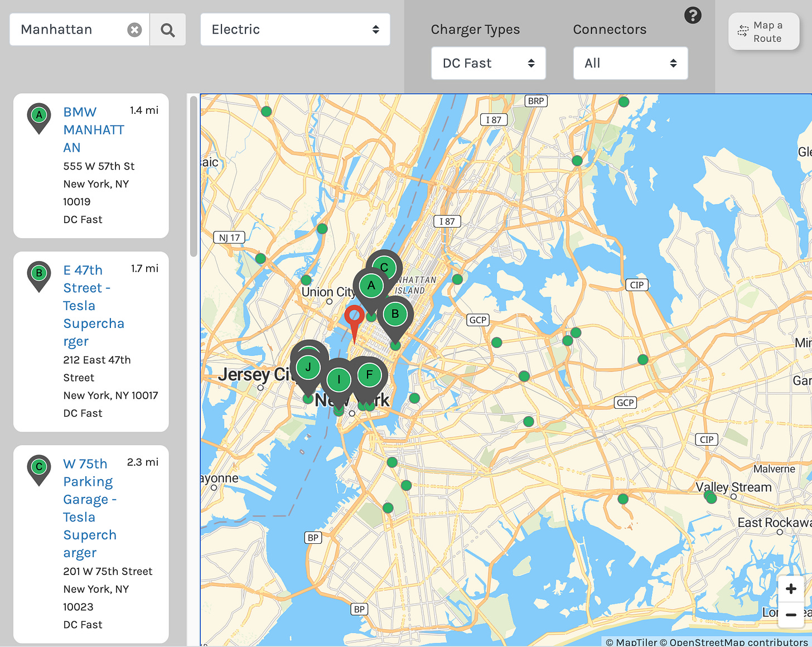Click '2.3 mi' distance text

[x=143, y=462]
